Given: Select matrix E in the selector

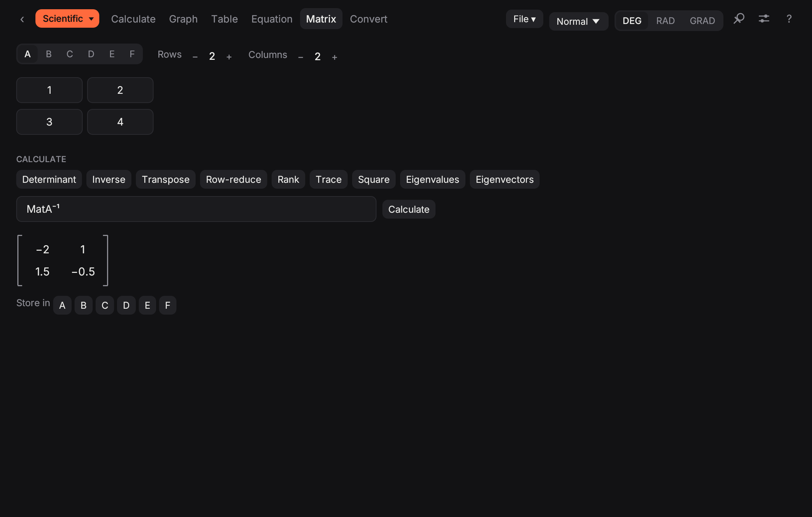Looking at the screenshot, I should coord(112,54).
